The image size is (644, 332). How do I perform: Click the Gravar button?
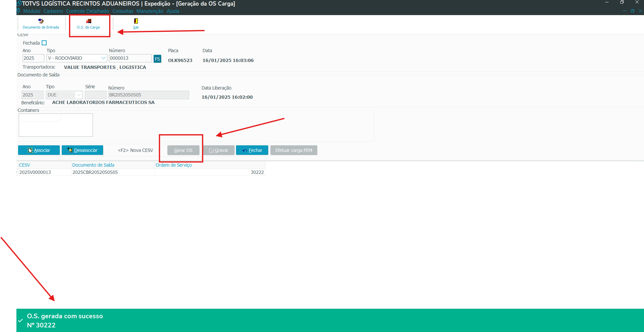click(219, 150)
